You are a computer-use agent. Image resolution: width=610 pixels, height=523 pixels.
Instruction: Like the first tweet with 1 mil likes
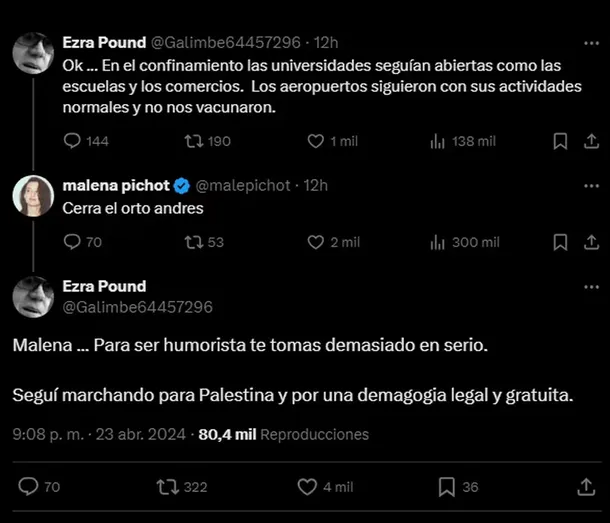click(316, 141)
